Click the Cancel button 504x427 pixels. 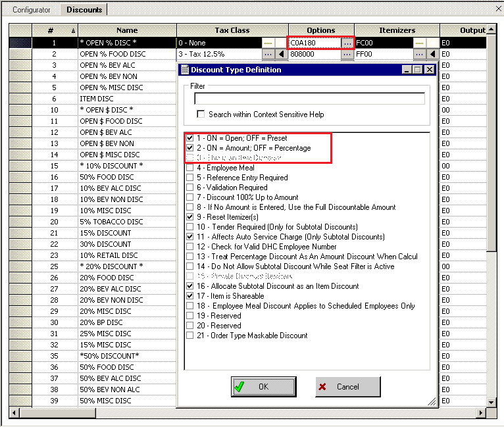click(x=348, y=387)
